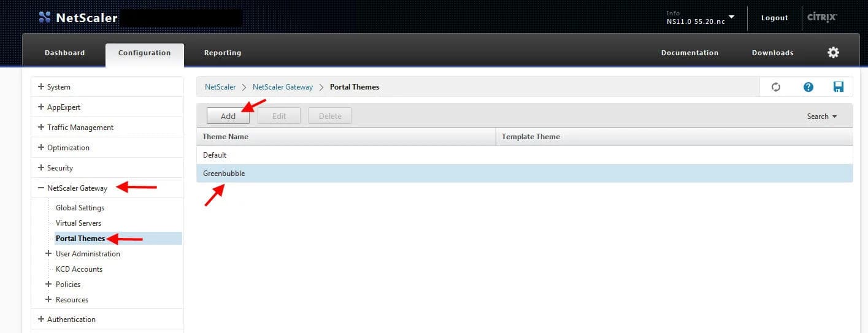Expand the Security node
The height and width of the screenshot is (333, 868).
point(41,167)
